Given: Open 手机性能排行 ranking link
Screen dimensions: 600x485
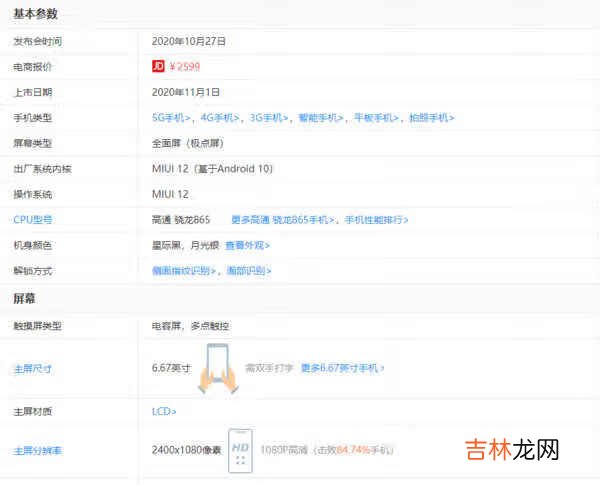Looking at the screenshot, I should (x=376, y=219).
